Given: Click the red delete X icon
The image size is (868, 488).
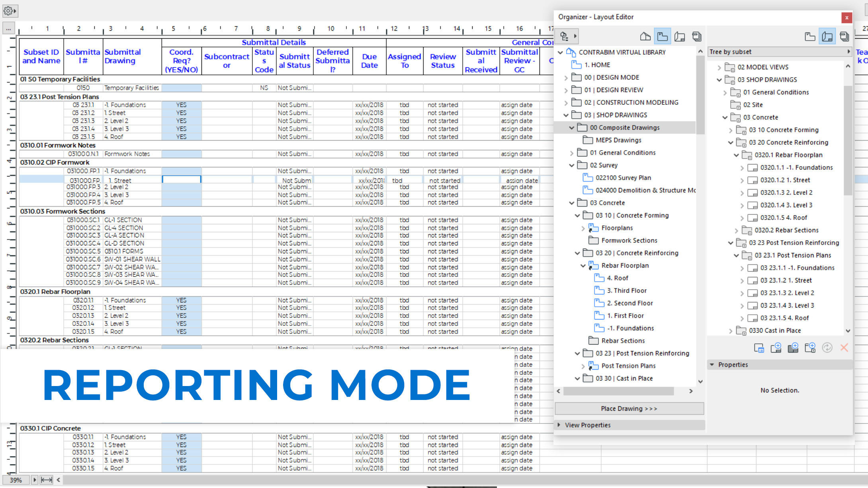Looking at the screenshot, I should click(x=844, y=348).
